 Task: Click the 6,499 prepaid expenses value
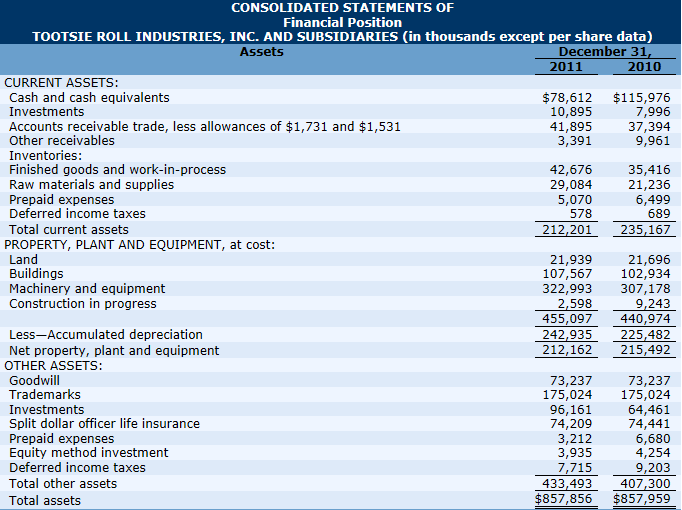click(653, 200)
